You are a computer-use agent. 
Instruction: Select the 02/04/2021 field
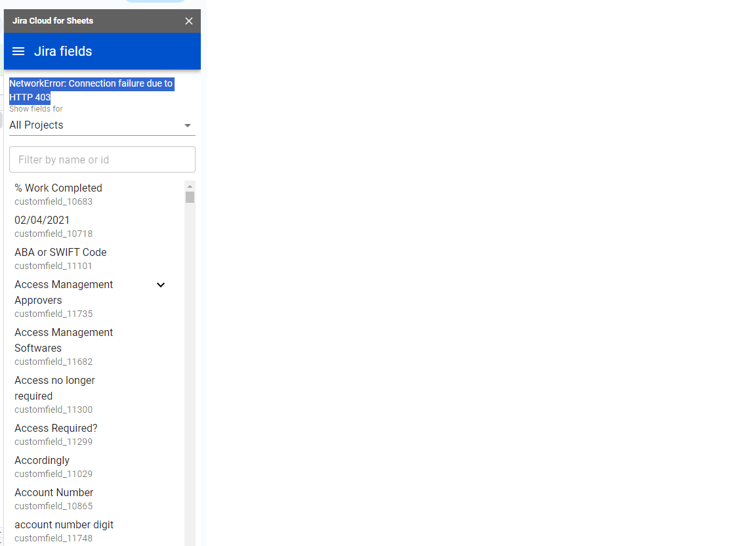(x=42, y=220)
